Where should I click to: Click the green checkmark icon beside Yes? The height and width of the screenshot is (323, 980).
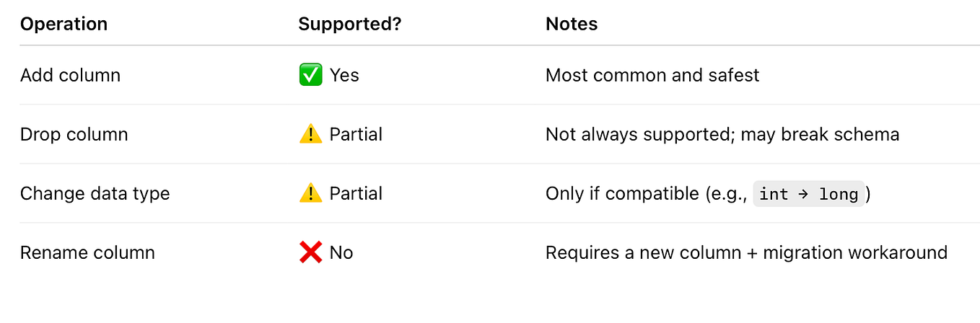click(310, 75)
